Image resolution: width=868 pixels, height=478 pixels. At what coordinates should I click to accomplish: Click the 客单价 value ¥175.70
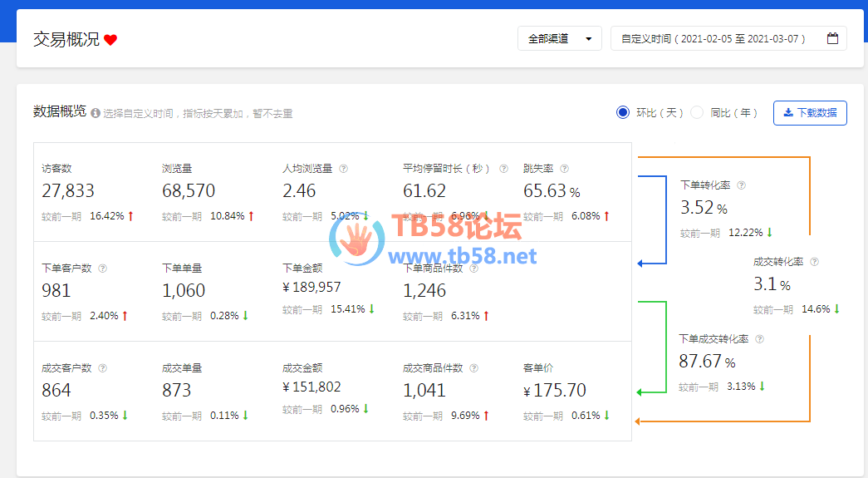coord(555,391)
